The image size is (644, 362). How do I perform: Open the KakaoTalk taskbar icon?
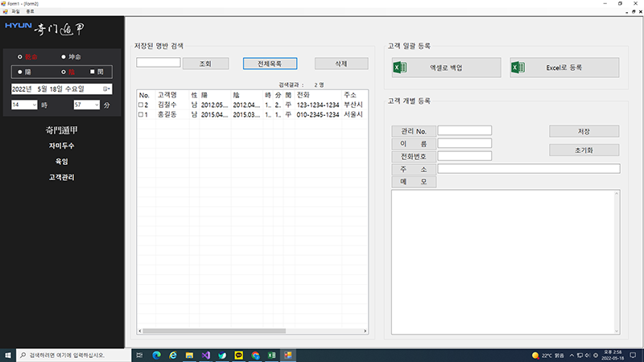click(238, 355)
